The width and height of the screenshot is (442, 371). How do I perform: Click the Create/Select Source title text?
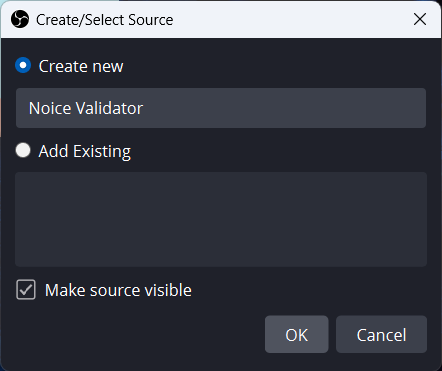pyautogui.click(x=105, y=20)
